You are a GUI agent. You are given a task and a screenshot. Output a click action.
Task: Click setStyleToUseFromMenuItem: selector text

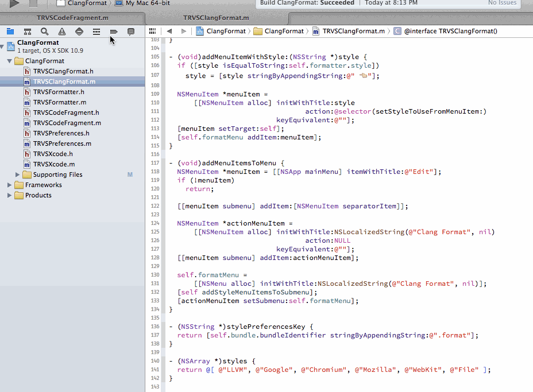[x=429, y=112]
